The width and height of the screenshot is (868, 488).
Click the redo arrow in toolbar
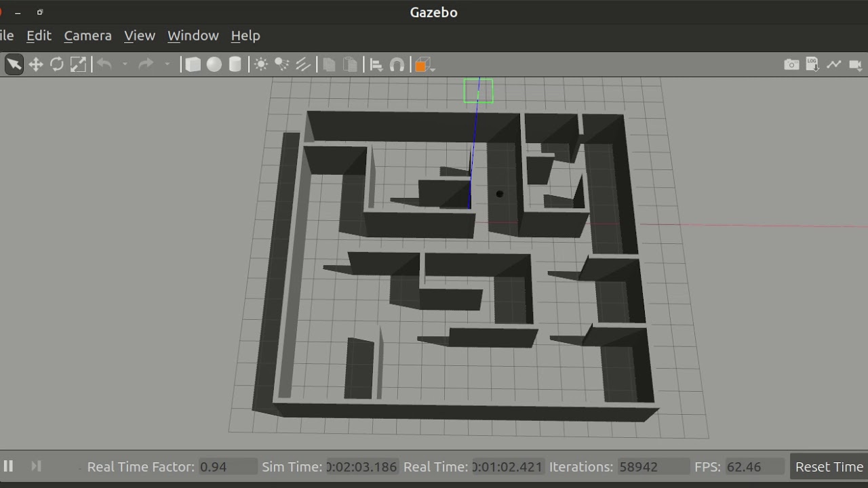(145, 64)
